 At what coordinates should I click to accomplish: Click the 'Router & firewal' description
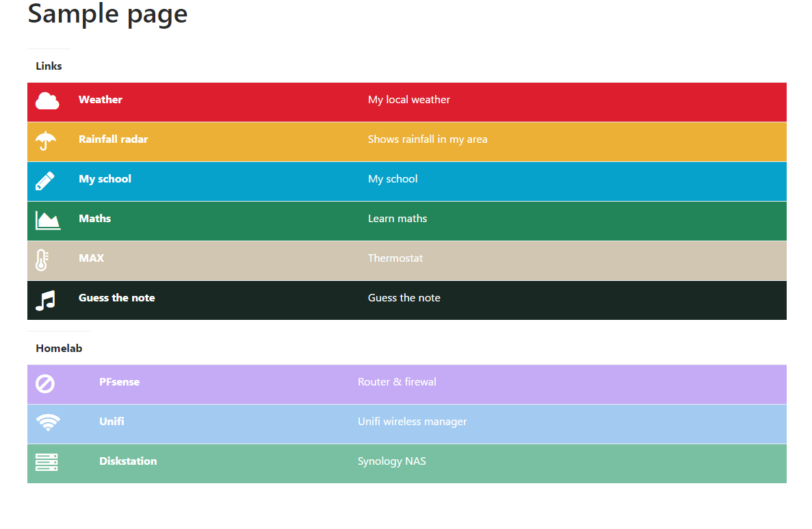pos(397,382)
